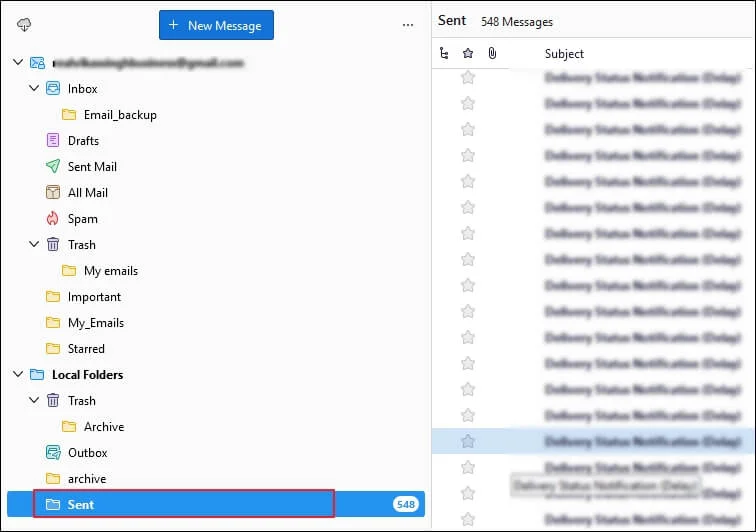Click the Local Folders blue folder icon
The height and width of the screenshot is (532, 756).
[37, 375]
